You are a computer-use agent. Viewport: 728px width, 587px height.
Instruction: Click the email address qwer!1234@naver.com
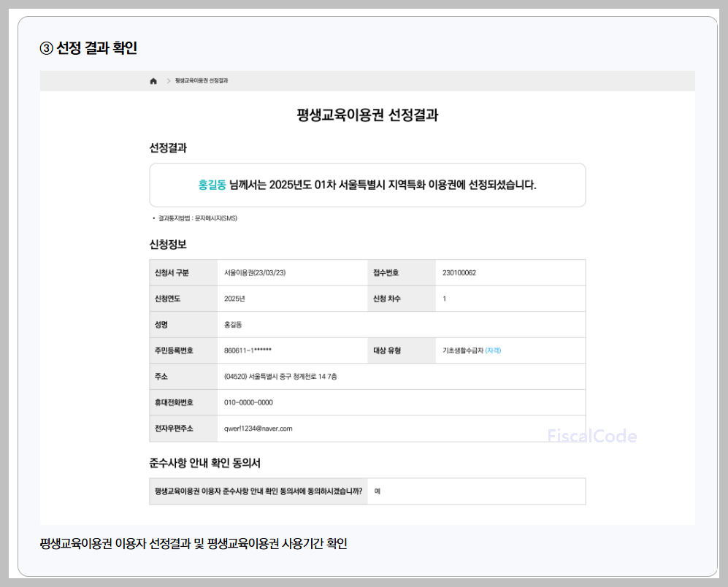coord(258,429)
